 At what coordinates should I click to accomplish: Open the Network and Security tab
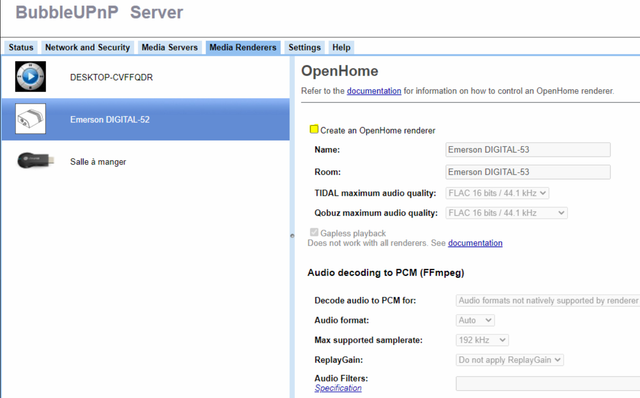pos(87,47)
